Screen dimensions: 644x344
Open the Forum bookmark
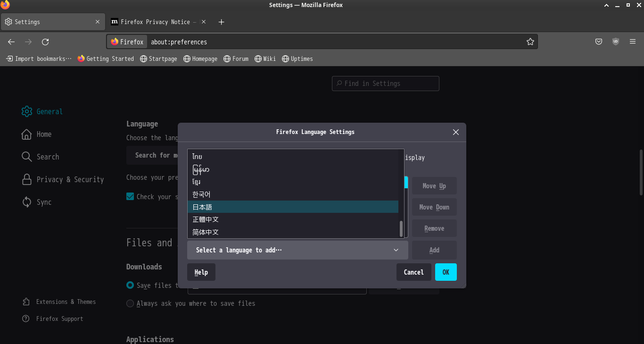pyautogui.click(x=236, y=59)
